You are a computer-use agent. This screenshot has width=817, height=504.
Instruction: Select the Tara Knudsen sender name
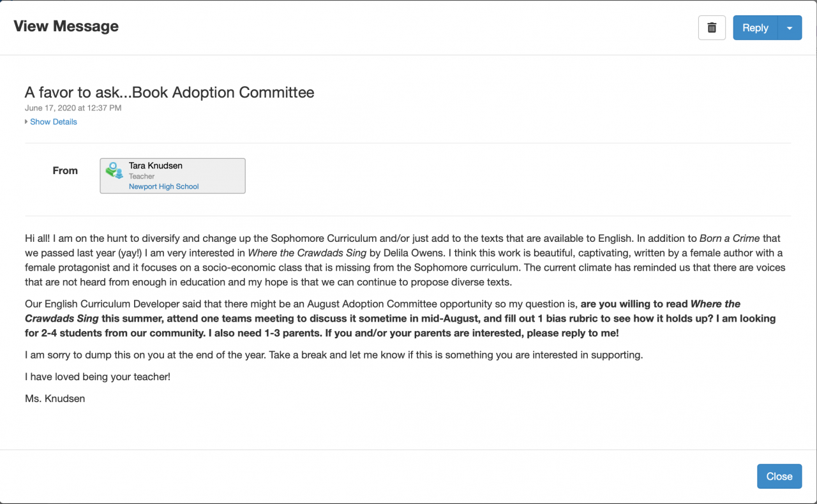156,166
